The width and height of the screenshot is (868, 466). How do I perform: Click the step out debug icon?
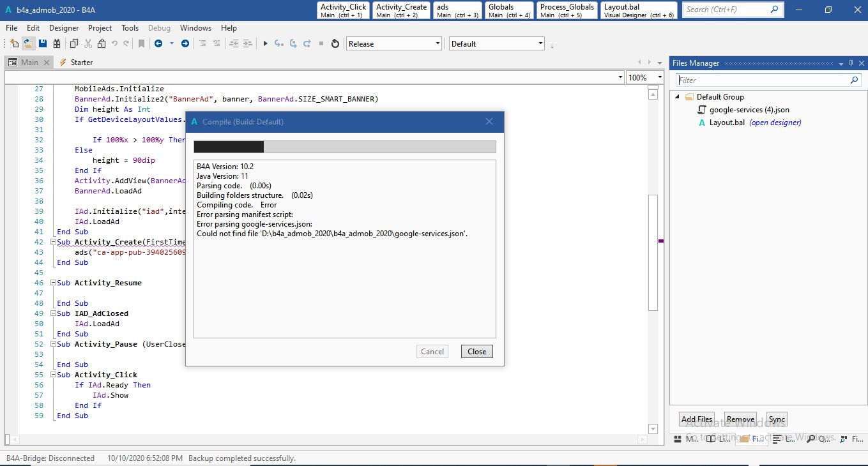pos(307,43)
